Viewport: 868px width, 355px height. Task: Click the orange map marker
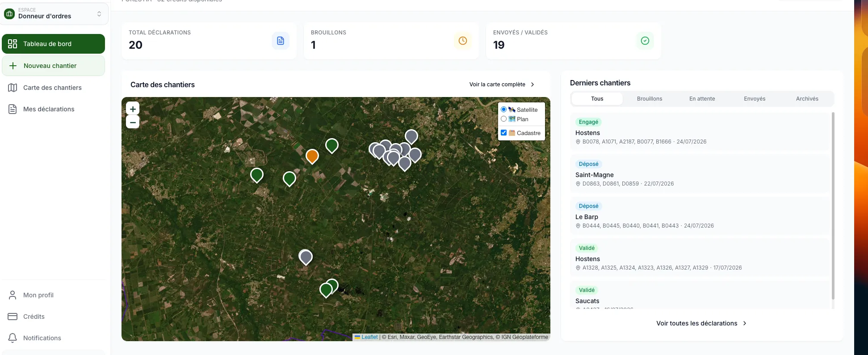coord(312,156)
